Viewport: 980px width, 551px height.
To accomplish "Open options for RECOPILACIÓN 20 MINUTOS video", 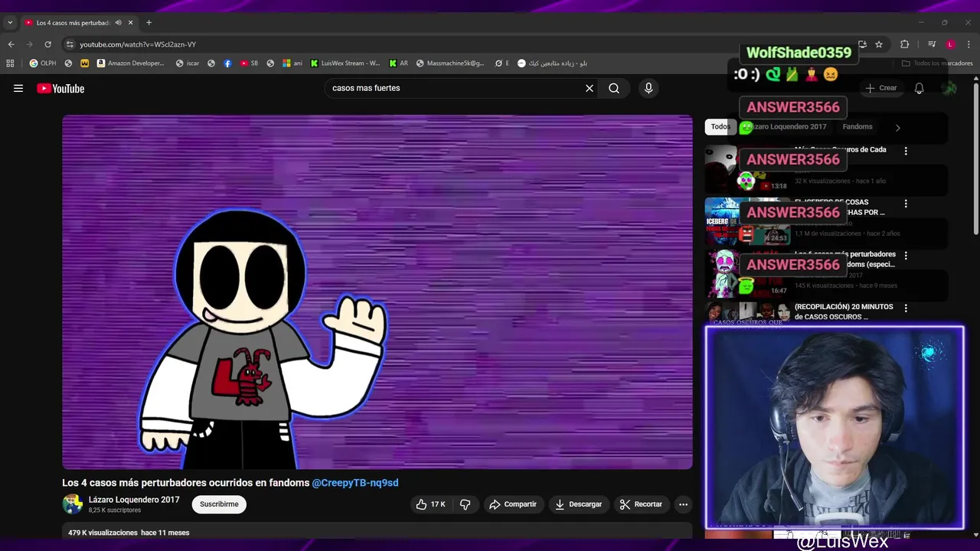I will coord(906,308).
